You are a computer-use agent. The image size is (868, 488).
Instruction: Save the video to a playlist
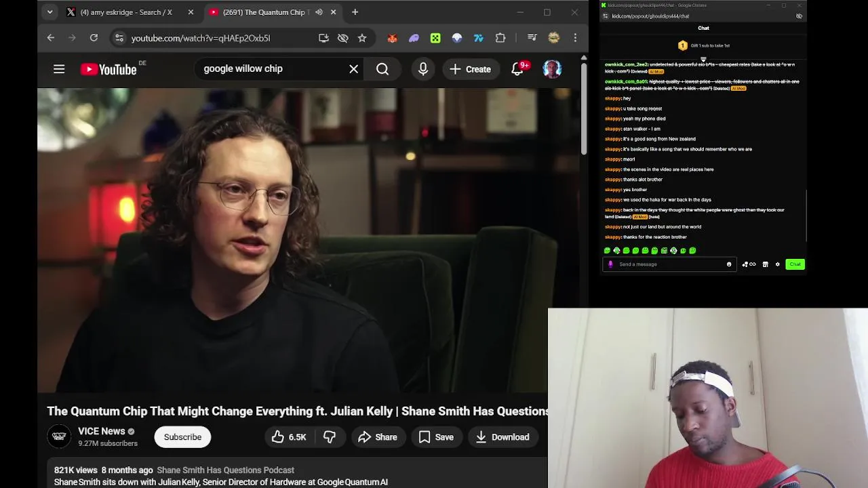coord(436,437)
